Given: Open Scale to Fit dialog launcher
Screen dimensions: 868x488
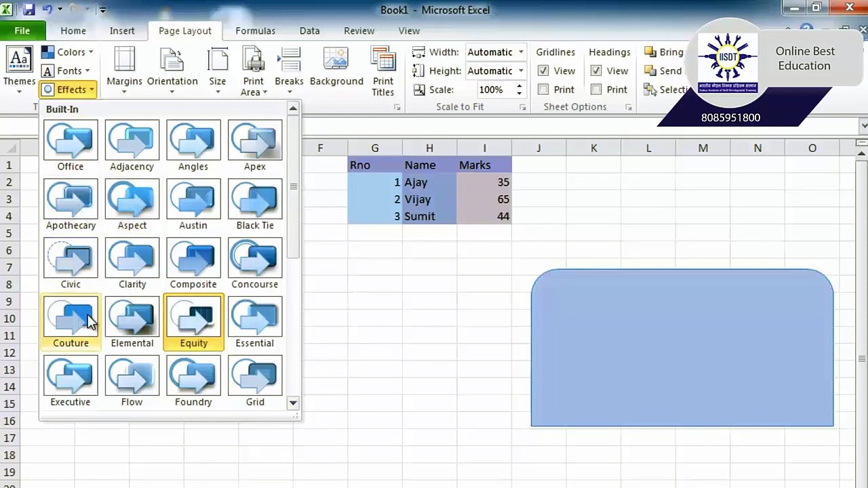Looking at the screenshot, I should tap(523, 108).
